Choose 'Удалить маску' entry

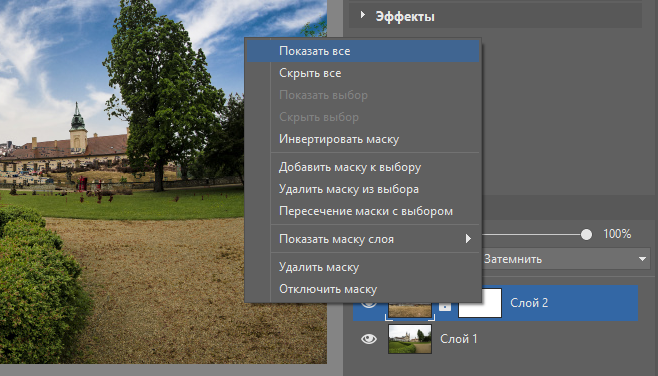pyautogui.click(x=363, y=267)
